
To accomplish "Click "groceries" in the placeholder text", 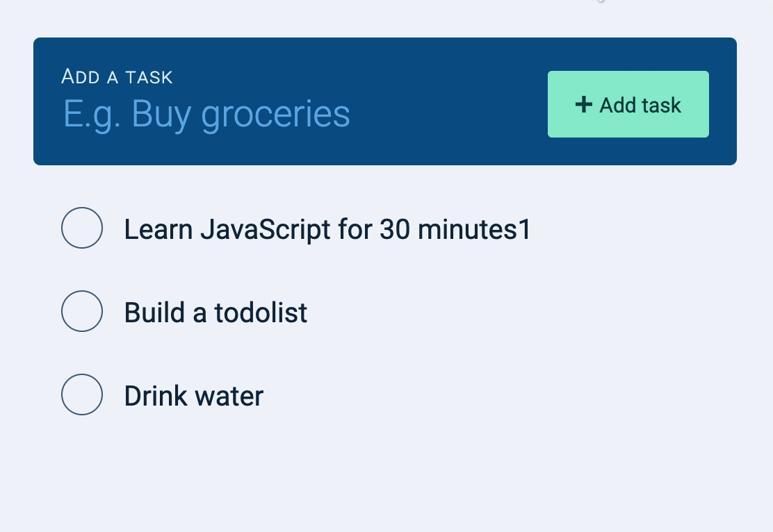I will [x=275, y=114].
